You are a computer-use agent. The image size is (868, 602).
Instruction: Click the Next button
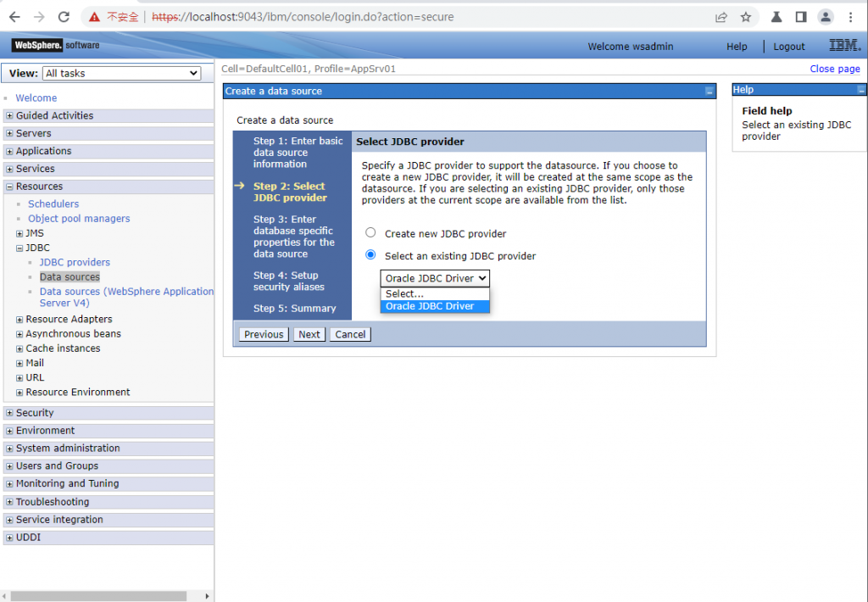tap(309, 334)
